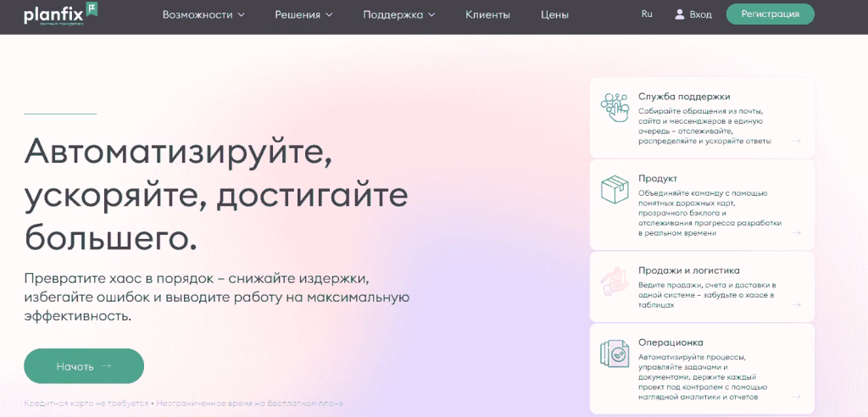Click the Автоматизируйте headline
This screenshot has width=868, height=417.
(x=216, y=196)
